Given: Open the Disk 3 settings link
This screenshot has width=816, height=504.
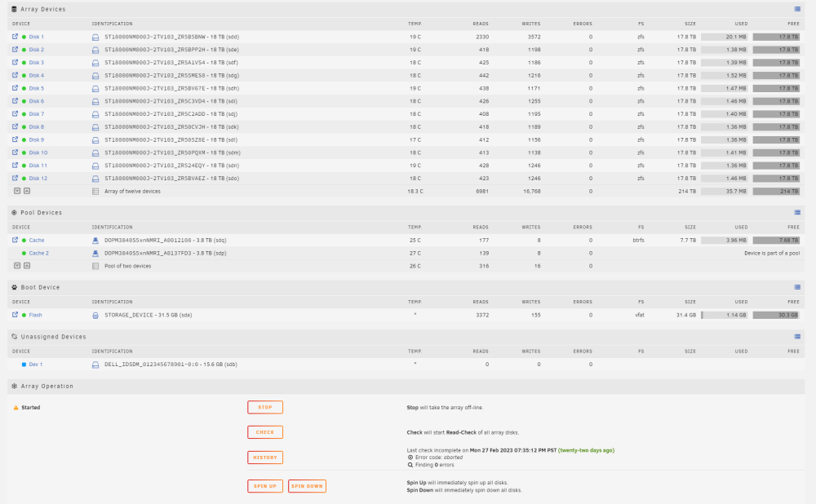Looking at the screenshot, I should (x=37, y=63).
